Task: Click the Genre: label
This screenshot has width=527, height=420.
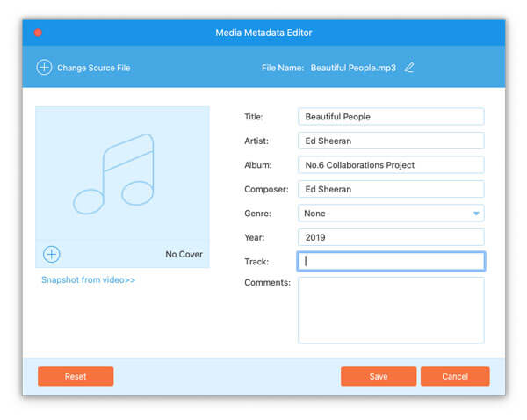Action: (x=257, y=214)
